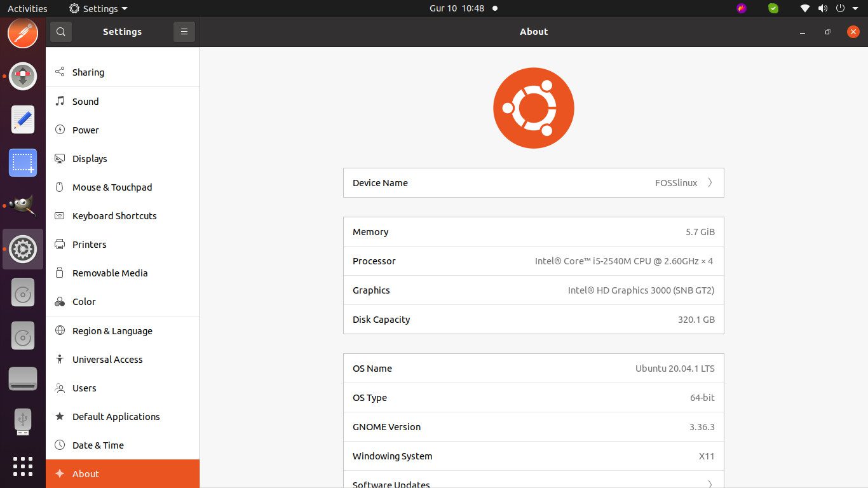
Task: Click the About sparkle icon
Action: click(x=60, y=473)
